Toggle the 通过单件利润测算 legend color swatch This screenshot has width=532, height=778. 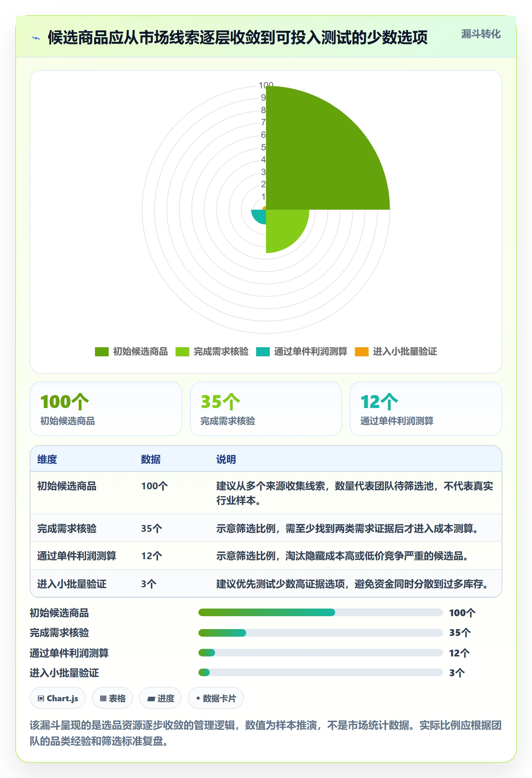click(x=263, y=352)
